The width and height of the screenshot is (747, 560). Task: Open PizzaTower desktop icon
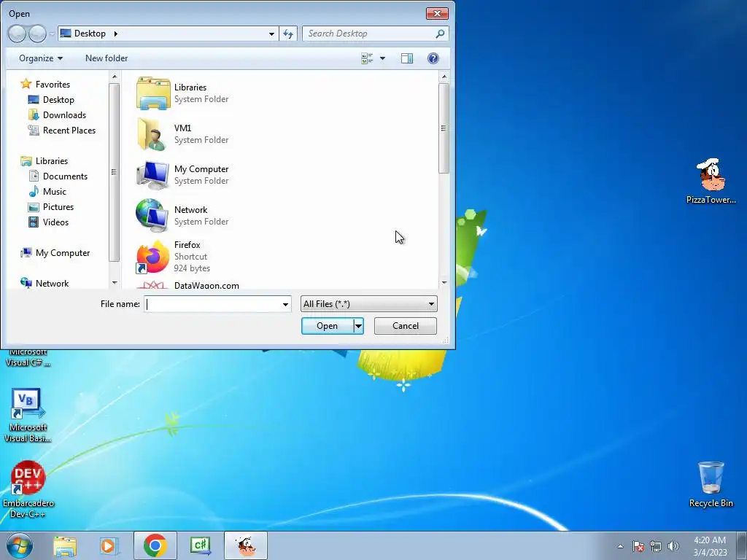pyautogui.click(x=711, y=182)
